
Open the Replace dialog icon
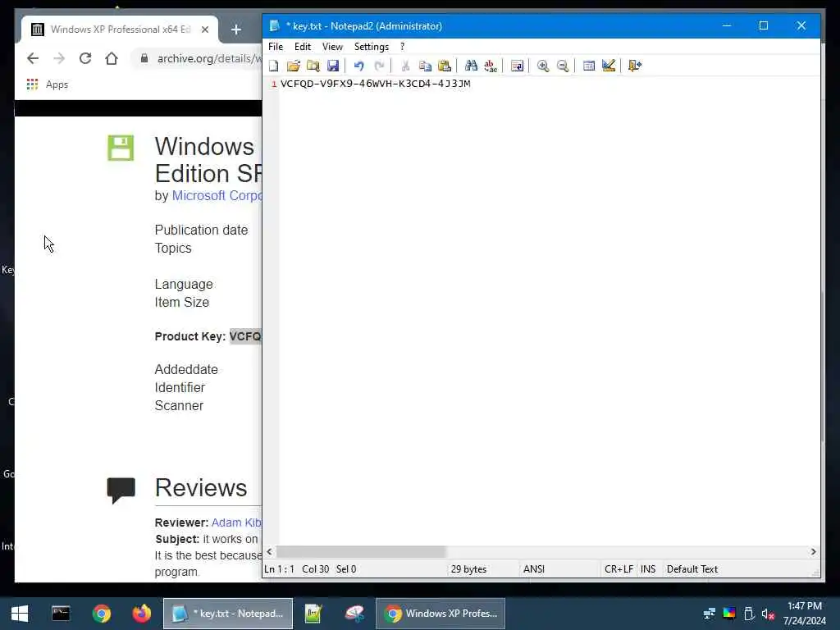tap(491, 66)
